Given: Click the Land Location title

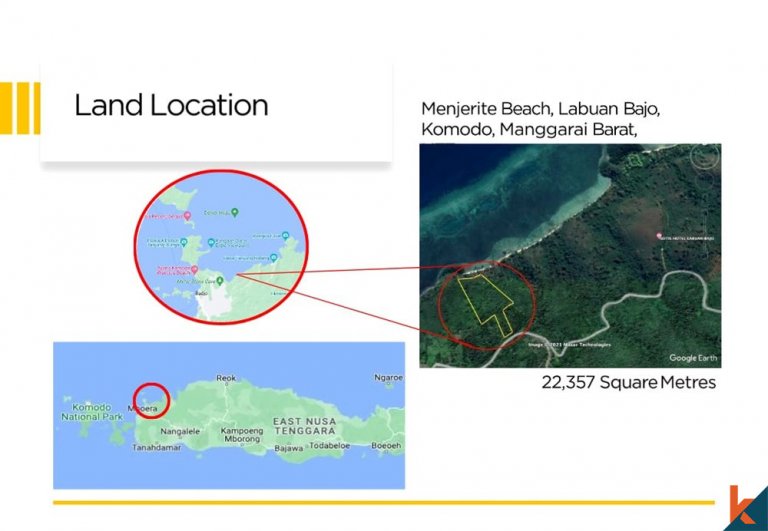Looking at the screenshot, I should click(171, 106).
